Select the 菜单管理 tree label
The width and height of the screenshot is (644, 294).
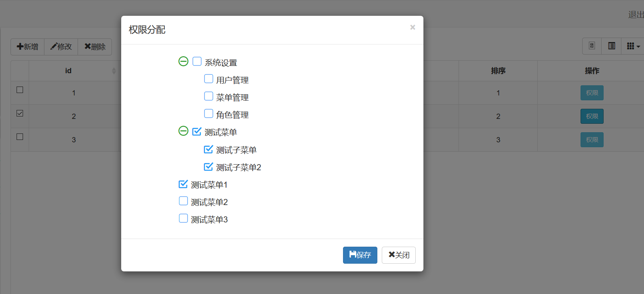tap(232, 97)
